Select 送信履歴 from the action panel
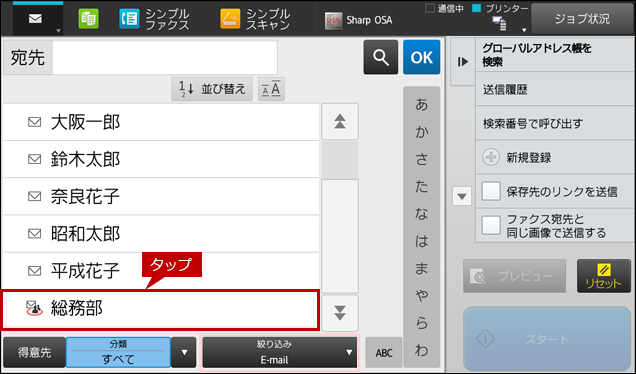The image size is (636, 374). click(555, 90)
